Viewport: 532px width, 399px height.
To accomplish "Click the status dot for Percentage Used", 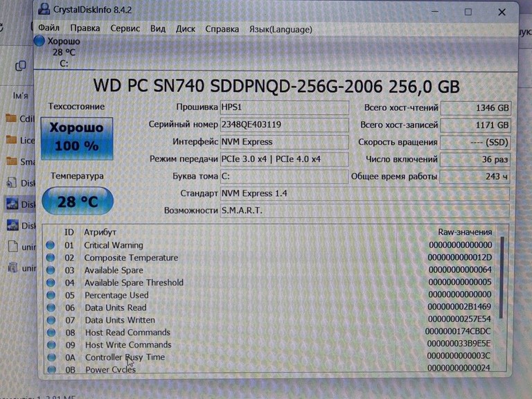I will coord(51,295).
